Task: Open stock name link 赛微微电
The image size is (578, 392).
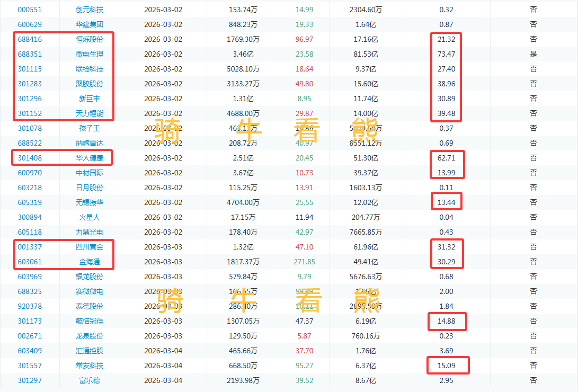Action: click(x=90, y=291)
